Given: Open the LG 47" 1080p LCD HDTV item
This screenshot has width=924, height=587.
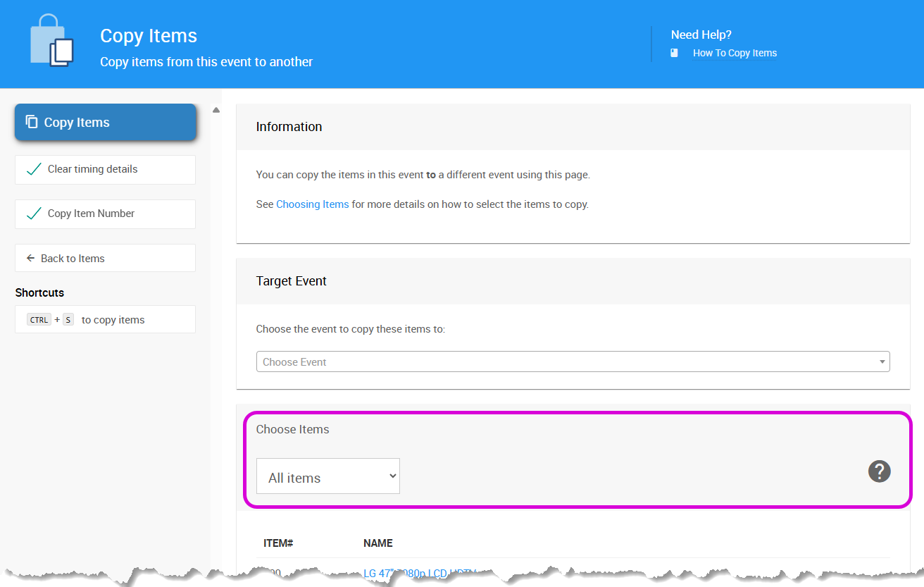Looking at the screenshot, I should click(420, 572).
